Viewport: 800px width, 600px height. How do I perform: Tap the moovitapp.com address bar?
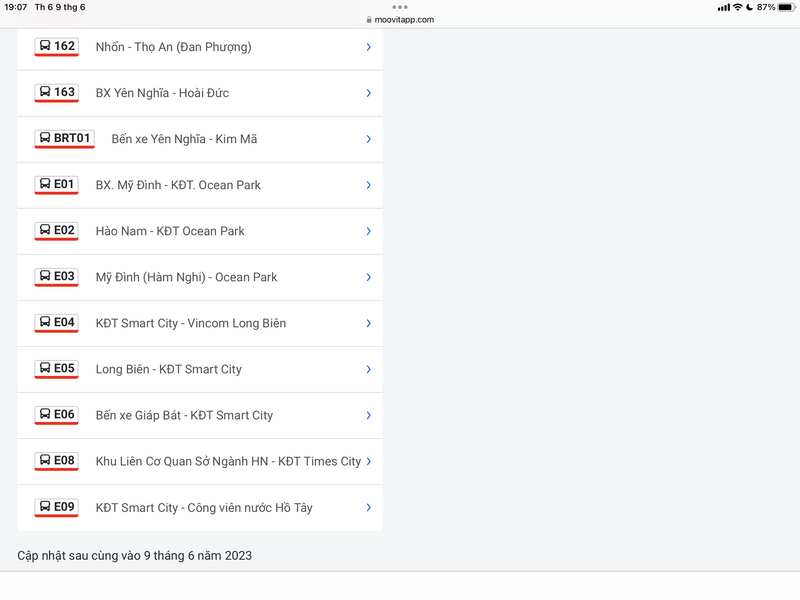[400, 19]
